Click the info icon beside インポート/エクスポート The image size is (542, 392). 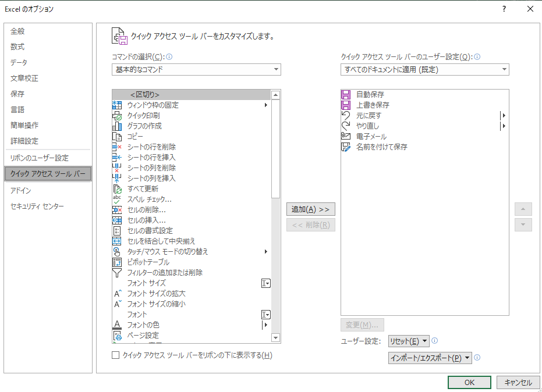click(x=477, y=358)
